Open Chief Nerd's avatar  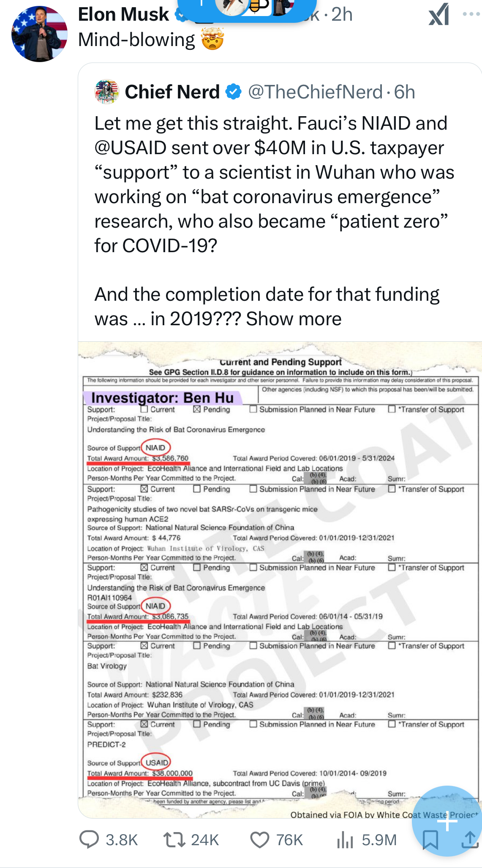pos(107,92)
